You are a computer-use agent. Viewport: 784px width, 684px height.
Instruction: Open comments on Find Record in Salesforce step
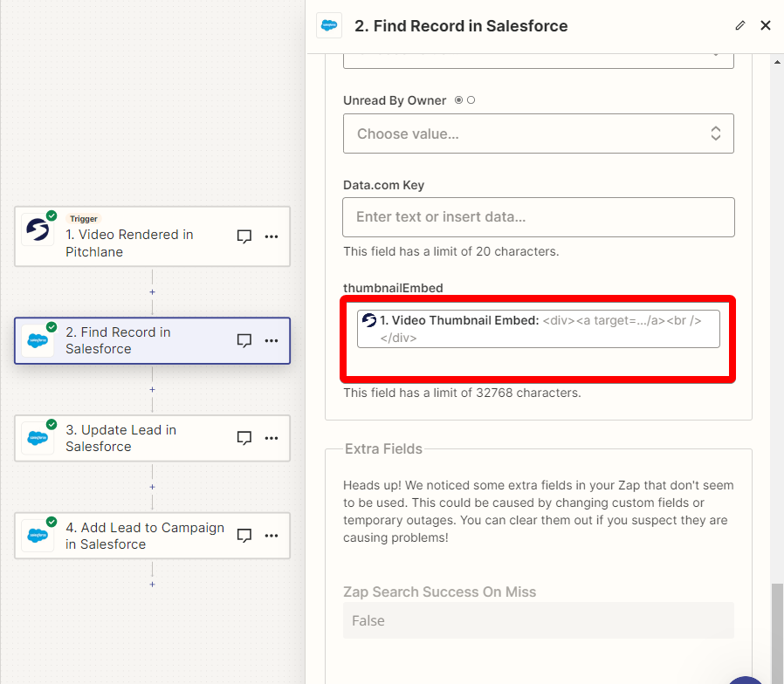(x=244, y=341)
